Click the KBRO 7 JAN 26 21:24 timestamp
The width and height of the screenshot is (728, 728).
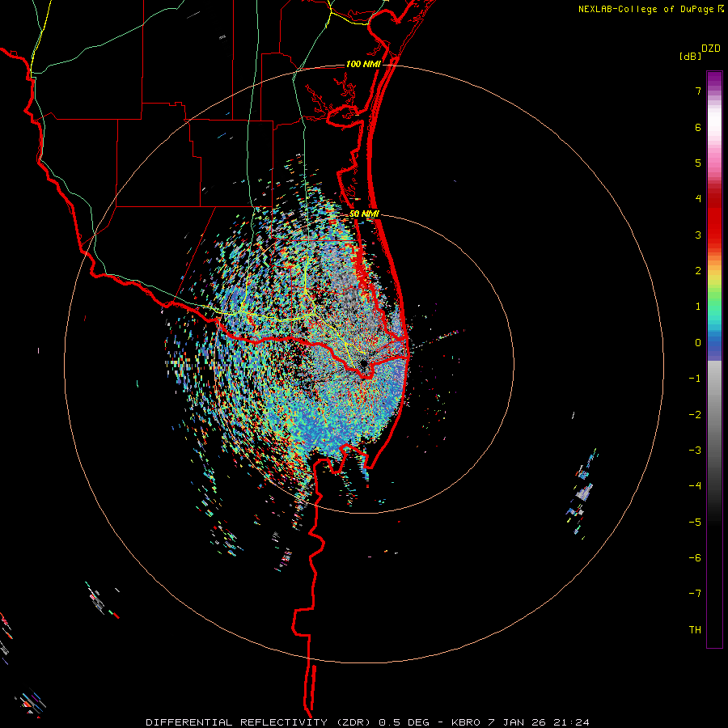520,722
